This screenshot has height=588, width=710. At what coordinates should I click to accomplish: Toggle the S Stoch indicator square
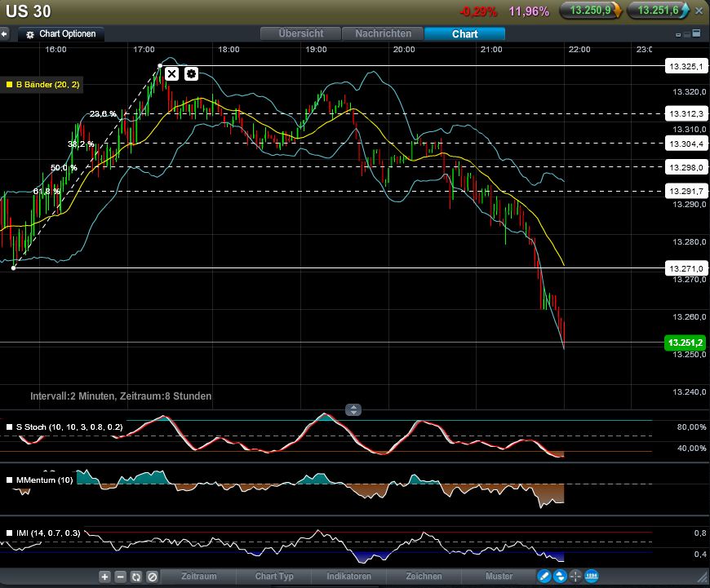pyautogui.click(x=9, y=427)
